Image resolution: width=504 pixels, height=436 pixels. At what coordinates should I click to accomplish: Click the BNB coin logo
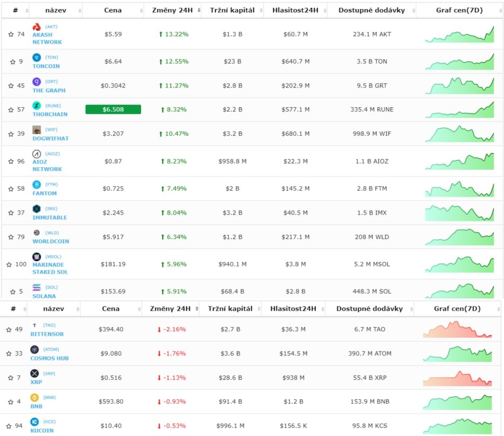pyautogui.click(x=34, y=398)
